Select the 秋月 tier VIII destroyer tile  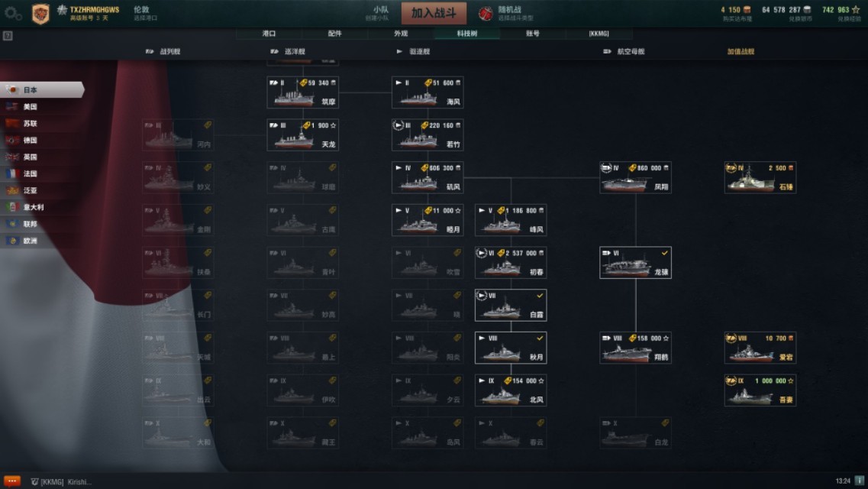point(511,348)
